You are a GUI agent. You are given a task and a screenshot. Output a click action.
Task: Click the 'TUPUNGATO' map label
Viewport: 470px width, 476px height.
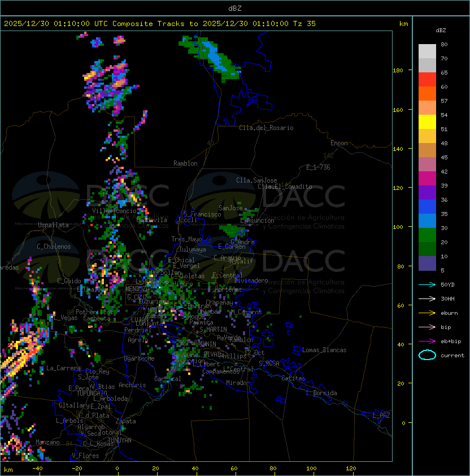[x=92, y=393]
